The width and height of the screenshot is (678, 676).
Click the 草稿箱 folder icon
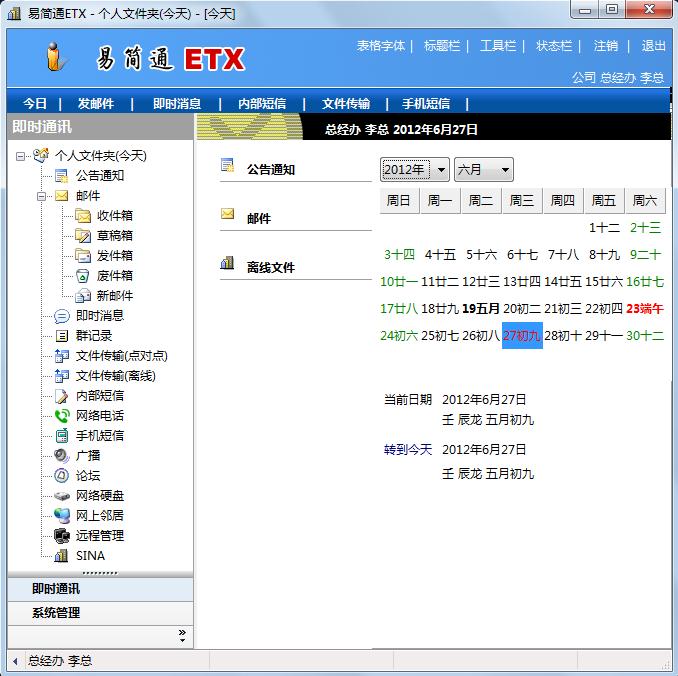coord(83,236)
